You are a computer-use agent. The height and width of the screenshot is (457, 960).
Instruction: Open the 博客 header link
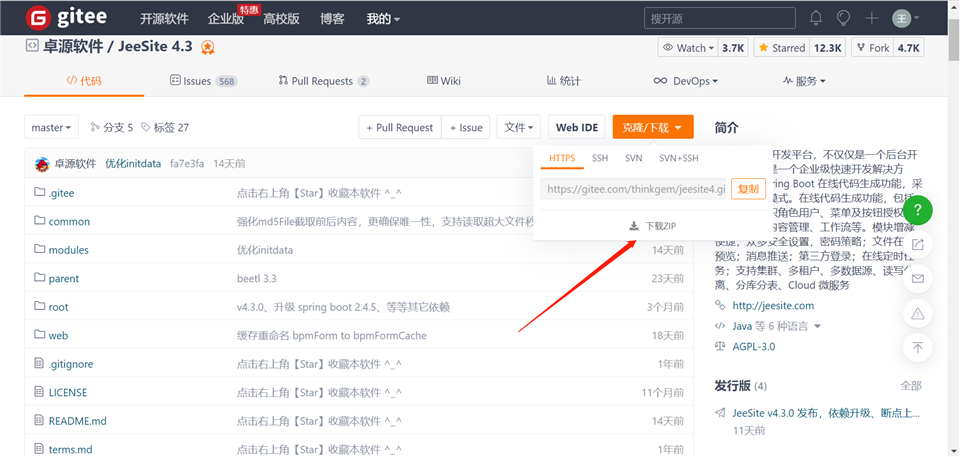tap(332, 19)
